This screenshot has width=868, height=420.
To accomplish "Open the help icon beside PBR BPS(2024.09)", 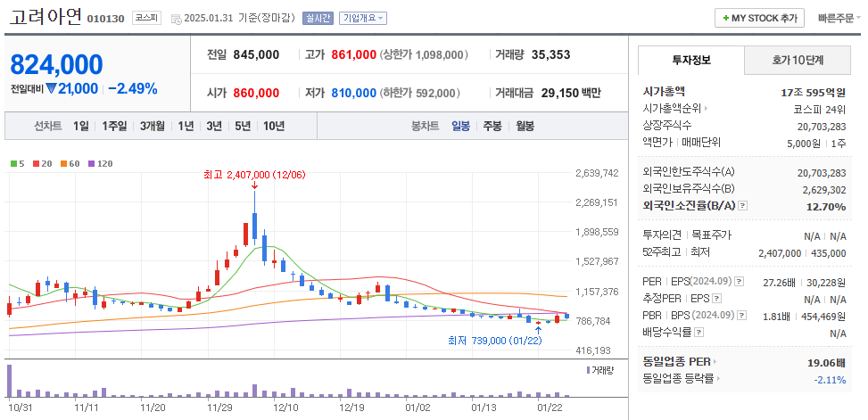I will click(742, 316).
